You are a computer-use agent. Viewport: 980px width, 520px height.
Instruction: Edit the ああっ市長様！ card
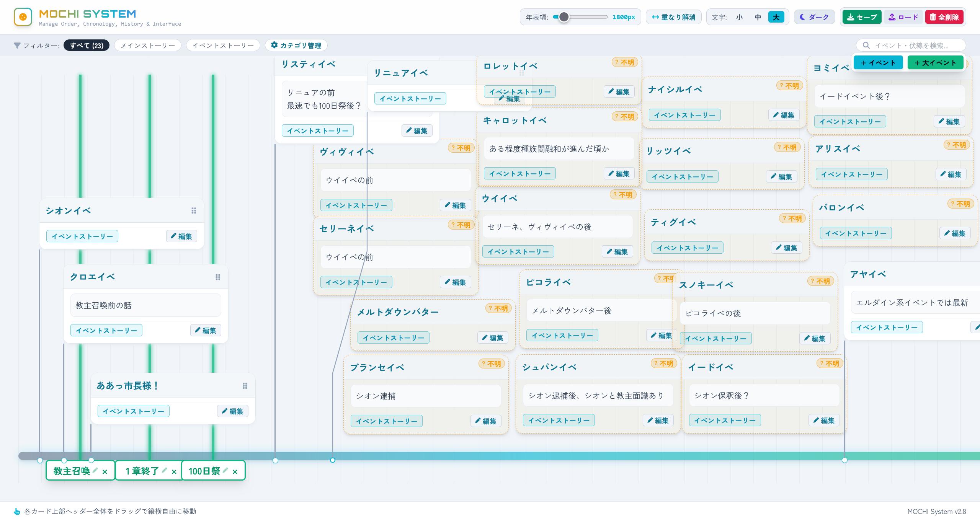(233, 411)
